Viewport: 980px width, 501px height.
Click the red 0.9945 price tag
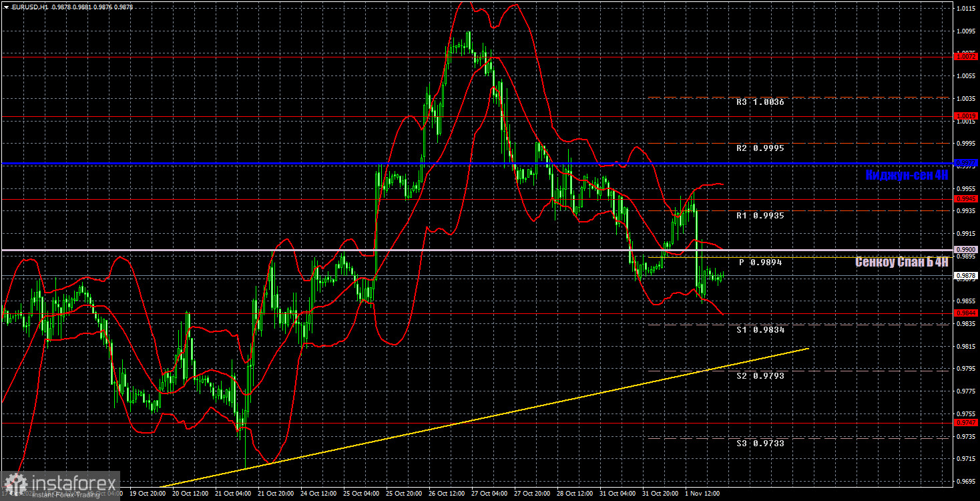click(966, 199)
